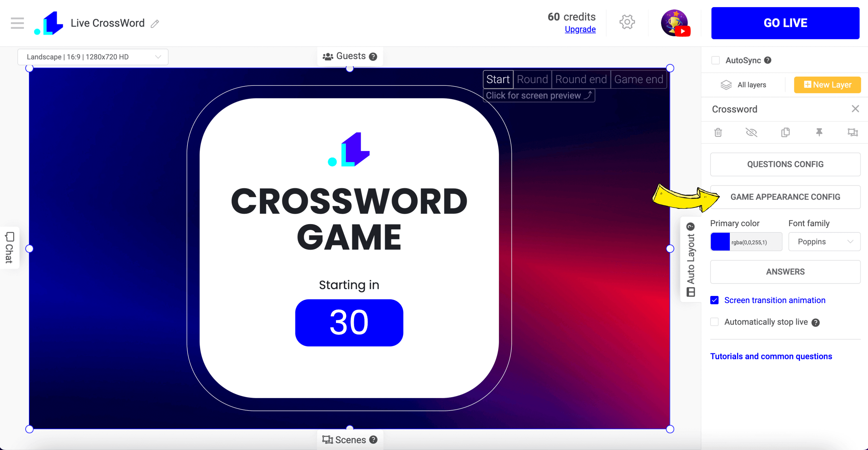The width and height of the screenshot is (868, 450).
Task: Click the pin layer icon
Action: point(820,133)
